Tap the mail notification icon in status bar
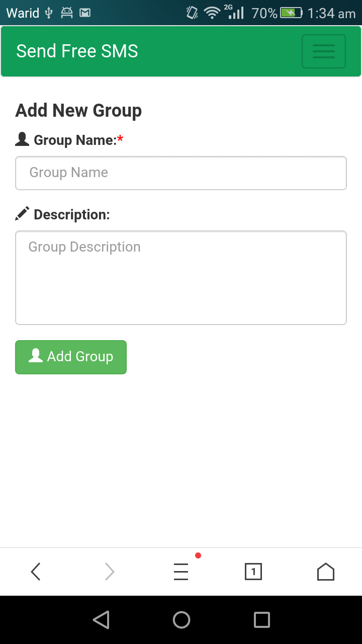This screenshot has width=362, height=644. coord(85,13)
